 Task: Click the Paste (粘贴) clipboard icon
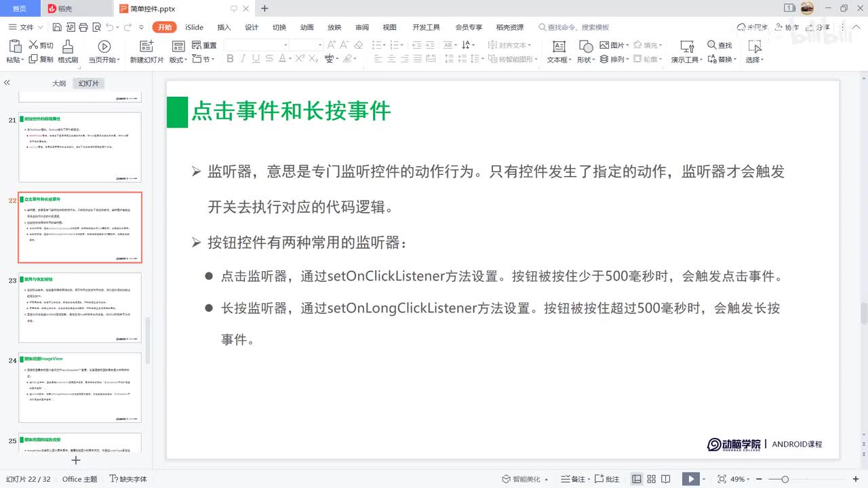(x=15, y=47)
